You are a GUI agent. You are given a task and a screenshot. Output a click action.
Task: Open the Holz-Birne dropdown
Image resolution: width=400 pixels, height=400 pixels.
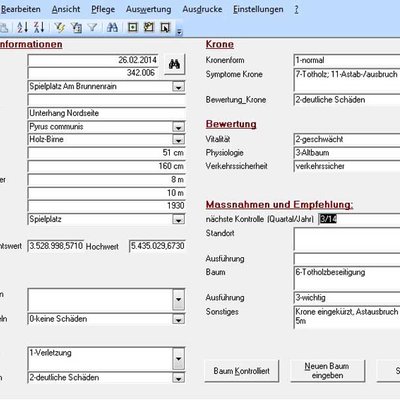[x=178, y=140]
